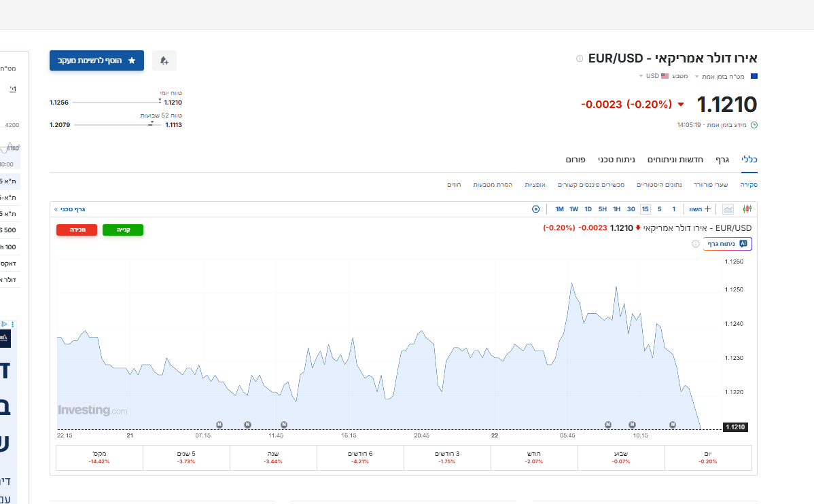Click the טווח 52 שבועות range slider
Screen dimensions: 814x504
click(118, 124)
